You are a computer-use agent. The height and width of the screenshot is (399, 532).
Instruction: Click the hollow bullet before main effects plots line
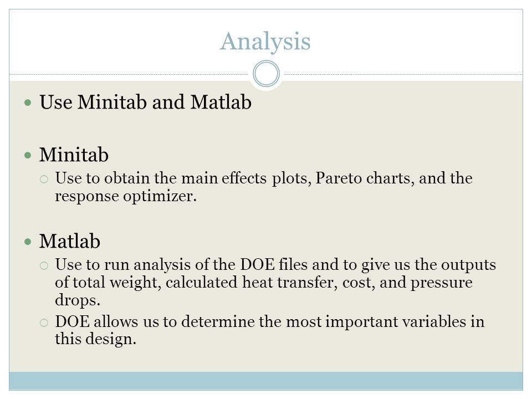pos(44,179)
